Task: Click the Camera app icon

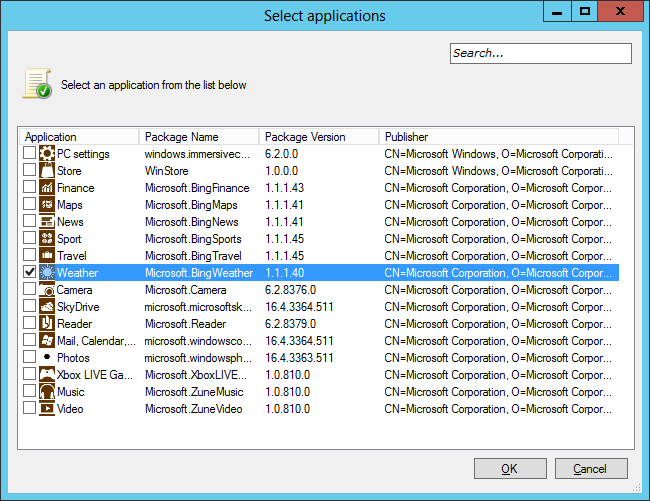Action: 47,290
